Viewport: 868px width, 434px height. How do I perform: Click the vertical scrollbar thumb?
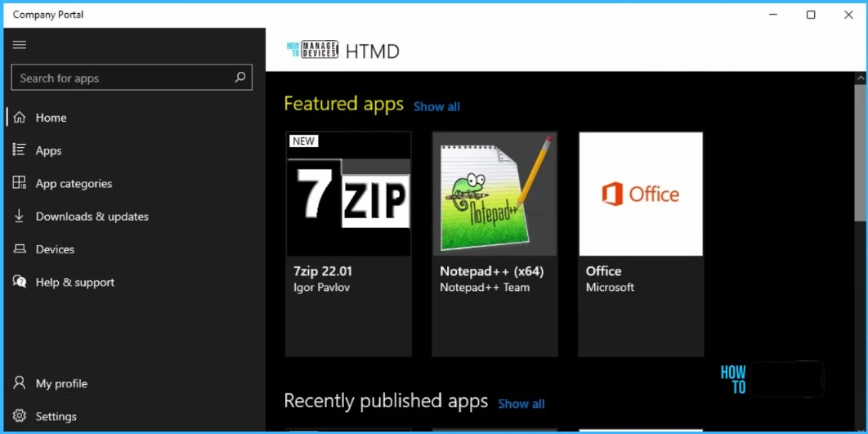point(860,152)
